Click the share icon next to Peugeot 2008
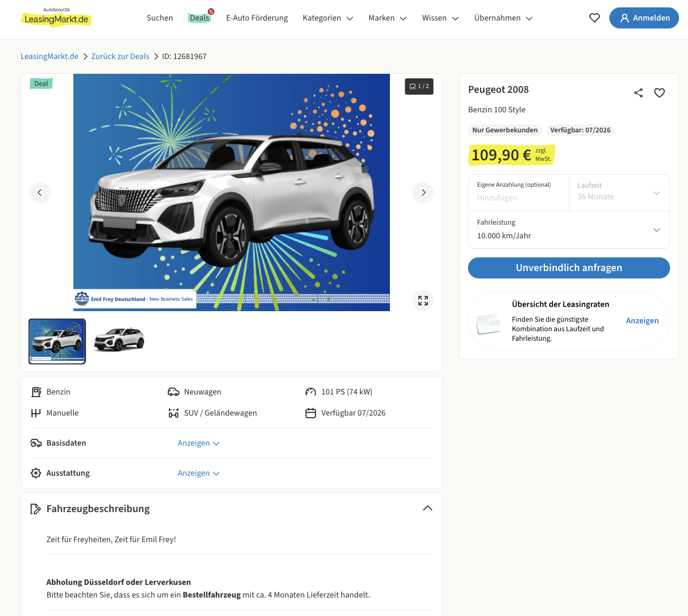 click(x=638, y=93)
